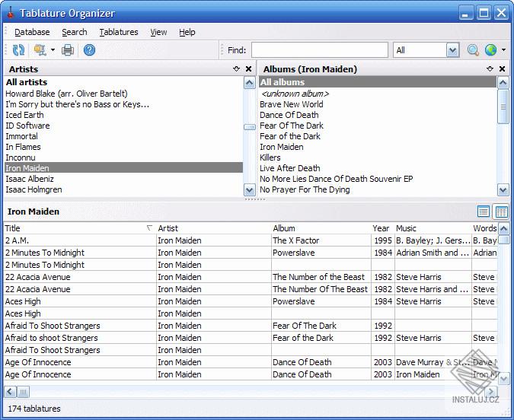
Task: Select '22 Acacia Avenue' with album The Number of the Beast
Action: pyautogui.click(x=251, y=277)
